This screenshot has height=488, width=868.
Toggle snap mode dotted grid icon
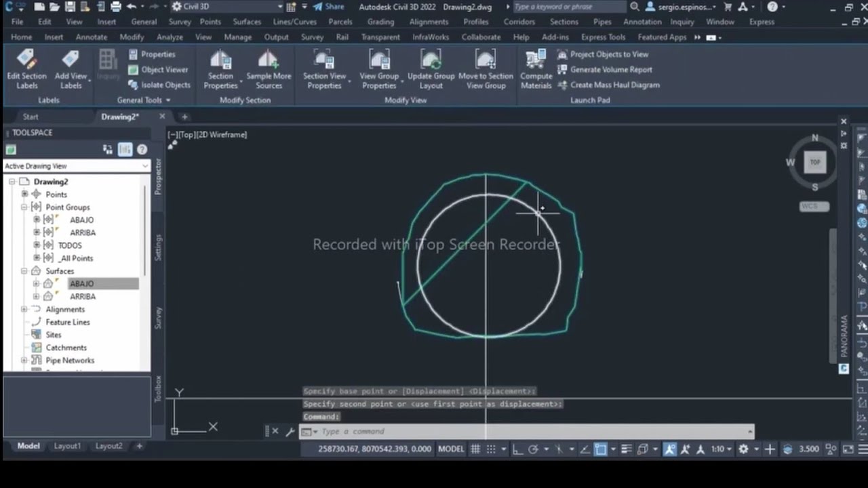pos(491,449)
